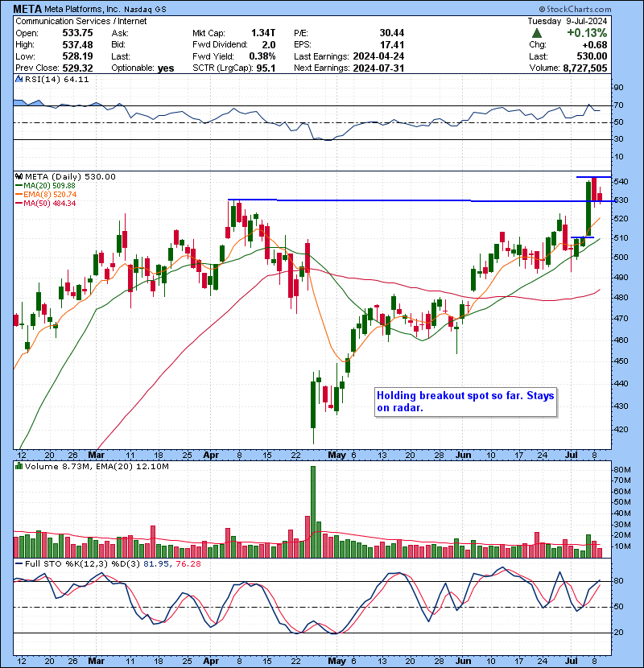644x668 pixels.
Task: Click the EPS value 17.41
Action: 392,44
